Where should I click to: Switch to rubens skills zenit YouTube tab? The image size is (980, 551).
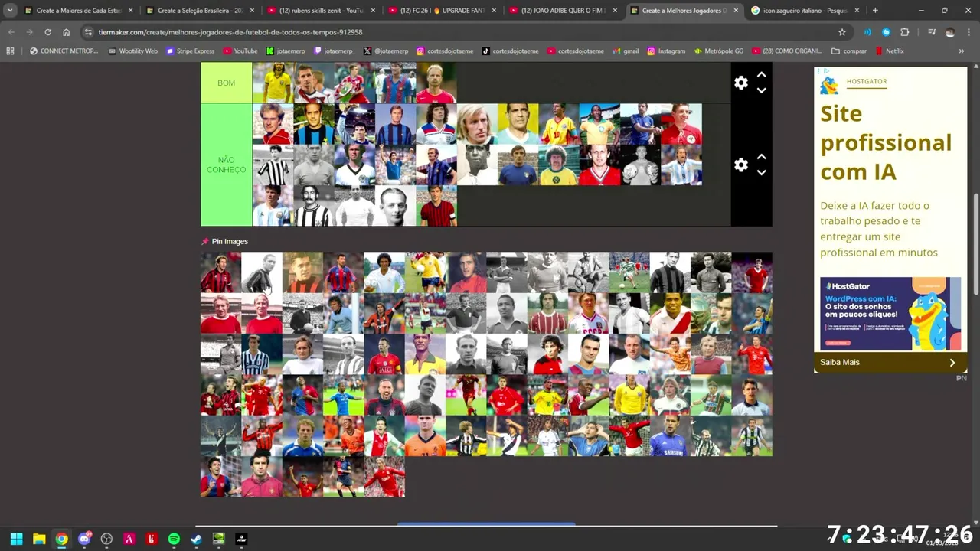[x=320, y=11]
